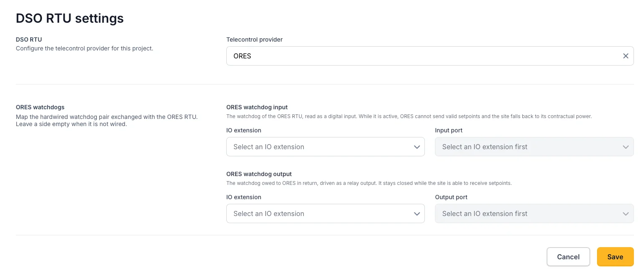
Task: Open the disabled Input port dropdown
Action: coord(534,147)
